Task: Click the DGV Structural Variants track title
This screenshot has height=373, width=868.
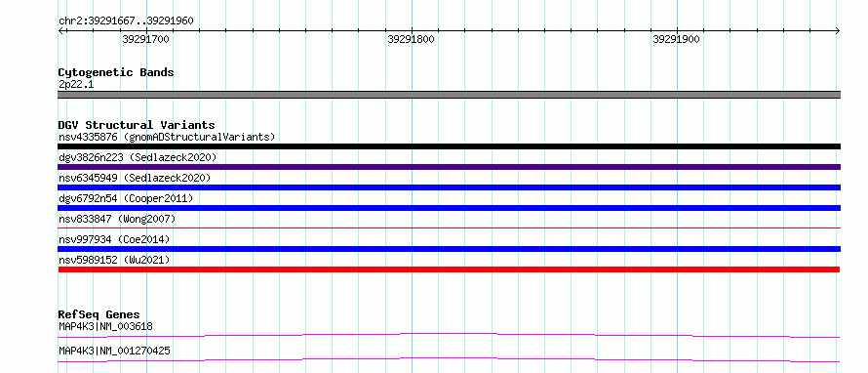Action: [x=137, y=125]
